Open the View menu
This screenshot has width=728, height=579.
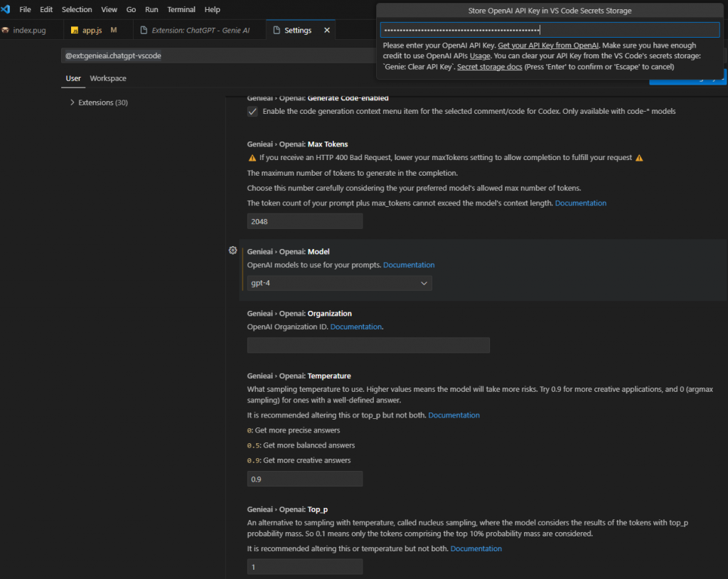[109, 9]
